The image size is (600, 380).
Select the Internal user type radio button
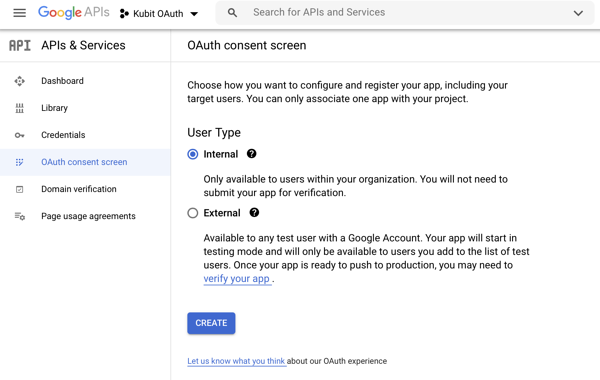[x=193, y=154]
